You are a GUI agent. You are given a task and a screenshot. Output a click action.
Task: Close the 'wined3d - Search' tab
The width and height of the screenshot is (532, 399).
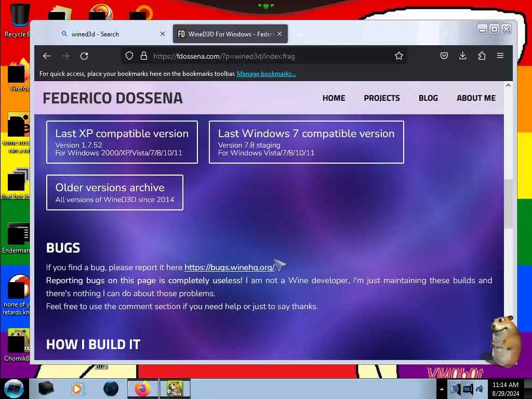click(163, 34)
